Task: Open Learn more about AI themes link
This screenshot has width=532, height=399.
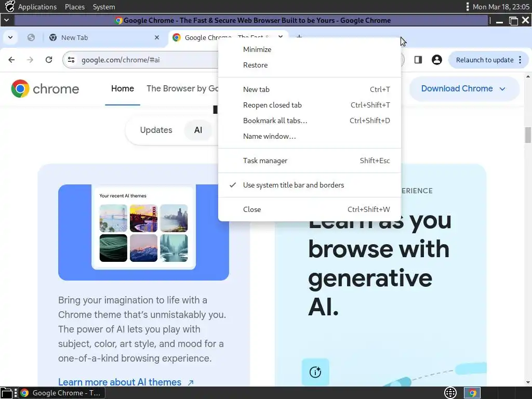Action: [126, 382]
